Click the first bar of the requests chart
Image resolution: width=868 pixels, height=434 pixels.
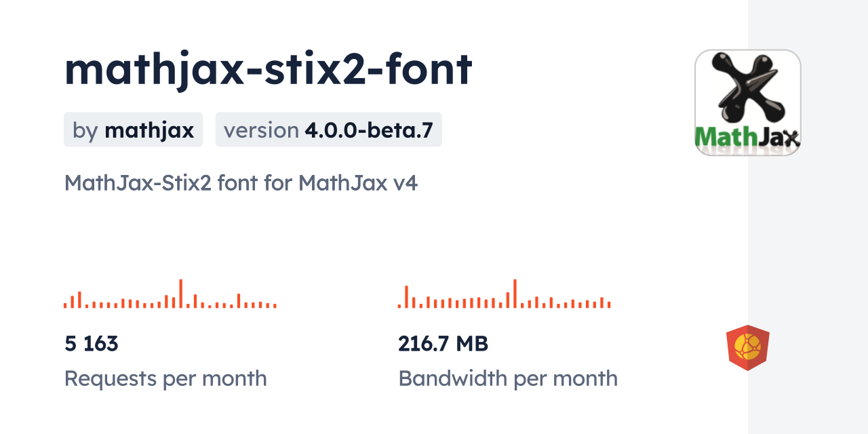(x=65, y=305)
